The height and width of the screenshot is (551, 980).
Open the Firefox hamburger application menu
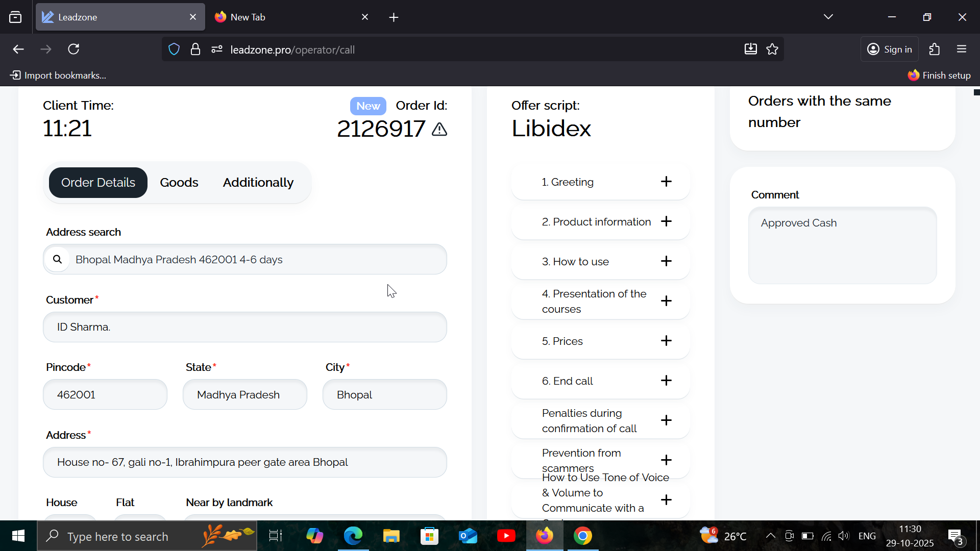coord(962,49)
